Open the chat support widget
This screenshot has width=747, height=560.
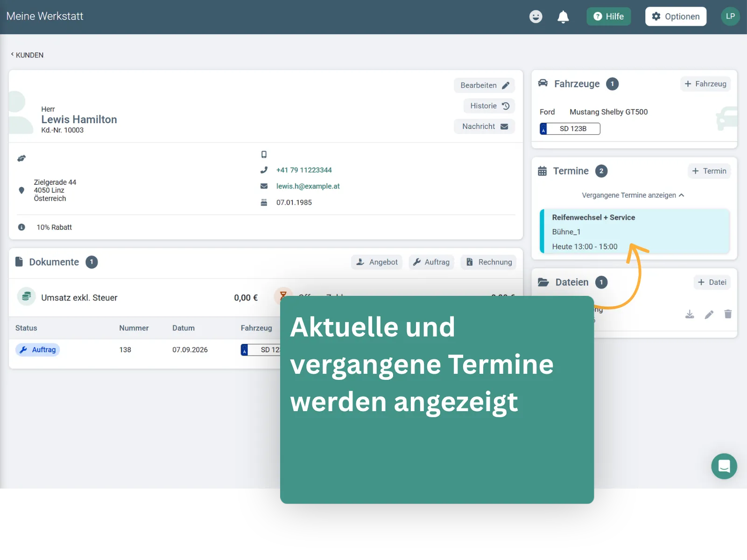(x=724, y=466)
